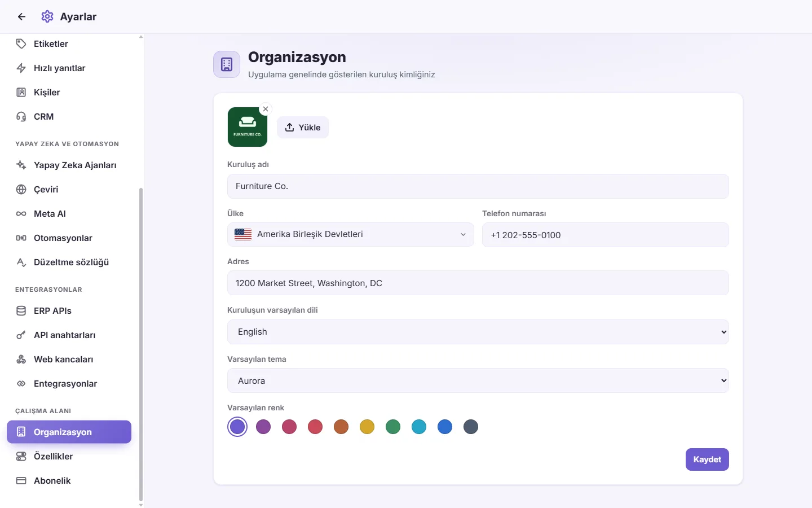812x508 pixels.
Task: Pick the magenta purple color swatch
Action: tap(263, 427)
